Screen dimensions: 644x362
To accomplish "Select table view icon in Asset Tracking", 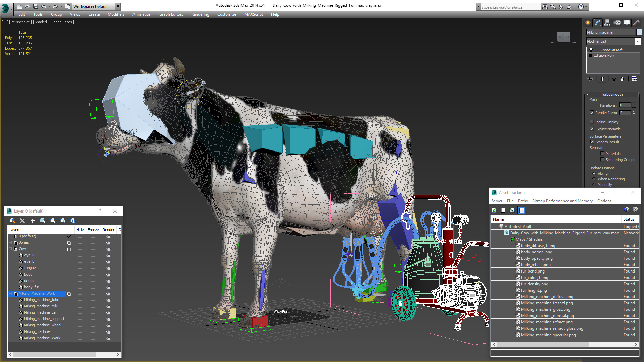I will pos(521,210).
